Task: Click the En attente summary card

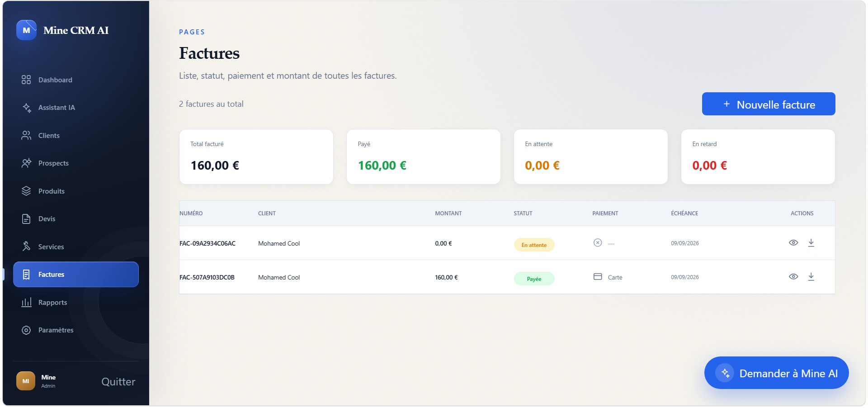Action: 591,157
